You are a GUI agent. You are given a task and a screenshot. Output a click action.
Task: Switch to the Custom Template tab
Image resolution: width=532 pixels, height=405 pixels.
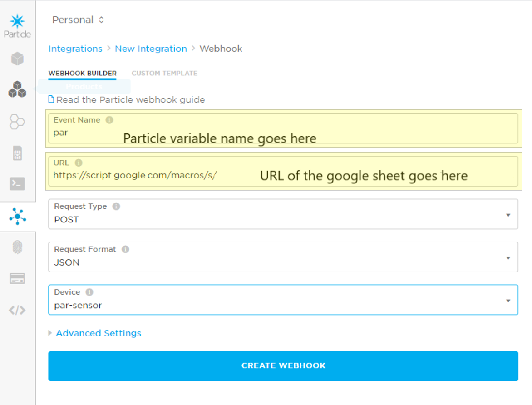pyautogui.click(x=164, y=73)
